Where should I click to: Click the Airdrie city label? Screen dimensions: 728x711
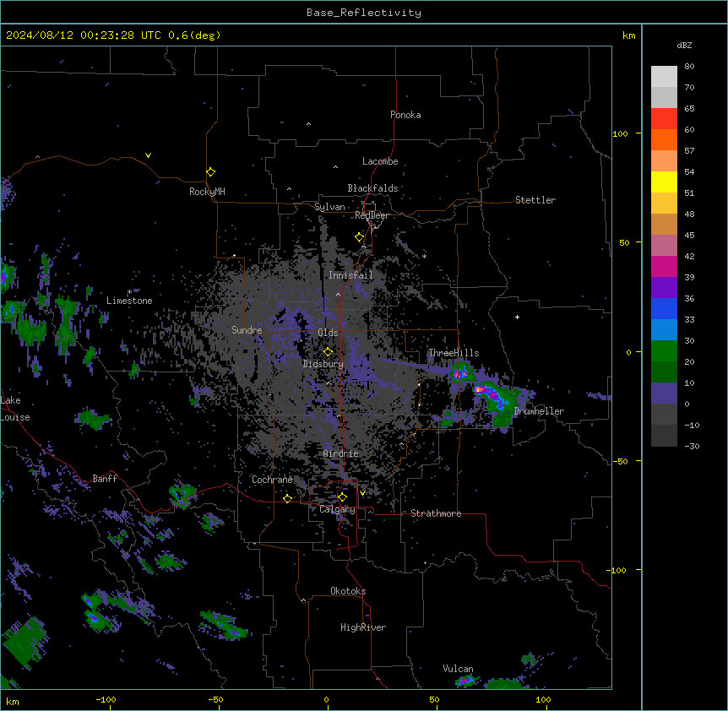341,453
